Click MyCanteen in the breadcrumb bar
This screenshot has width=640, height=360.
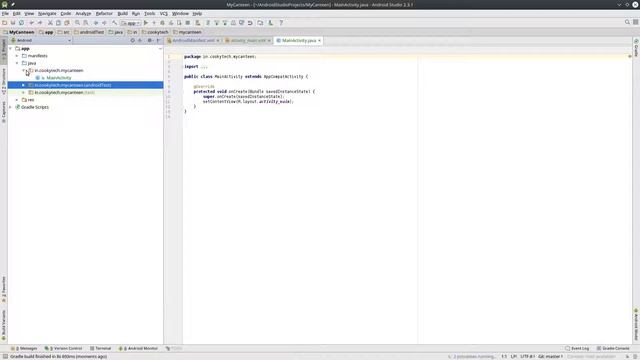point(19,32)
